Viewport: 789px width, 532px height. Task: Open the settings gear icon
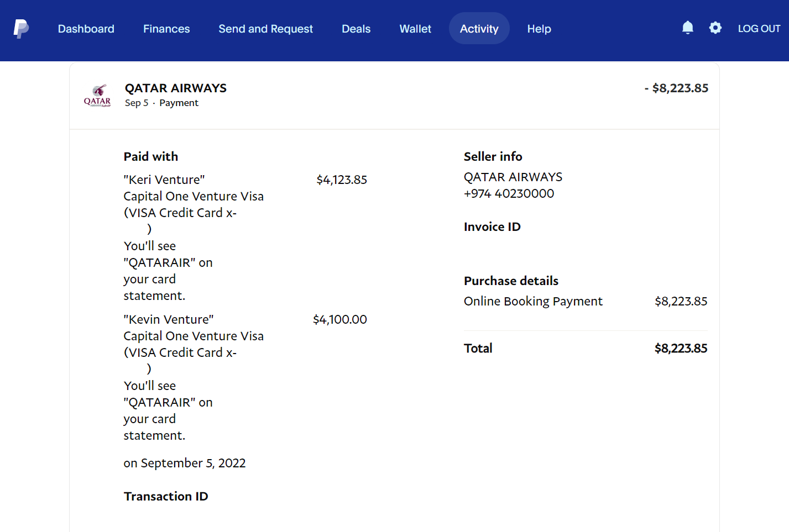715,27
